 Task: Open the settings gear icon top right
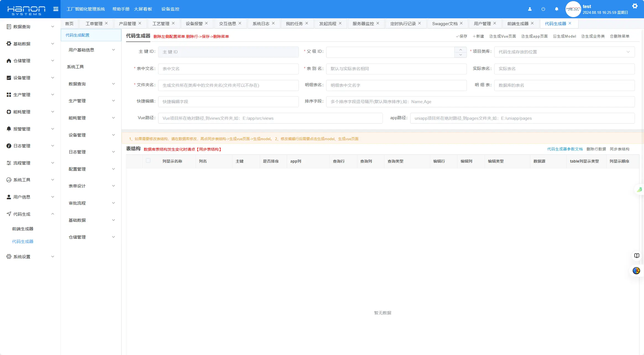[x=635, y=6]
